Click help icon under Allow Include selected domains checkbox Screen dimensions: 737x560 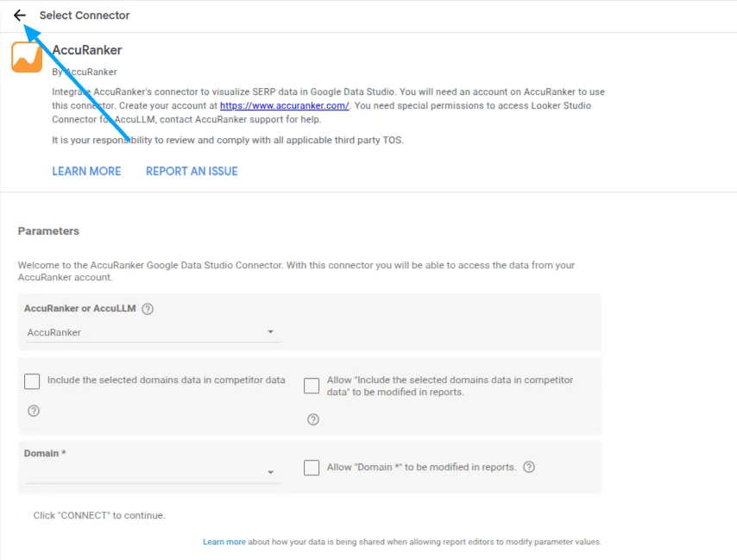[313, 419]
